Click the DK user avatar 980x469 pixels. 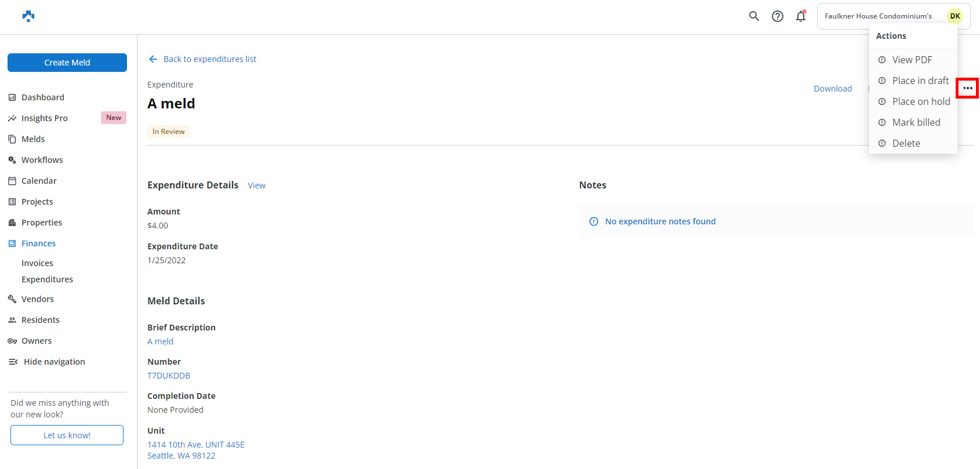(x=954, y=16)
